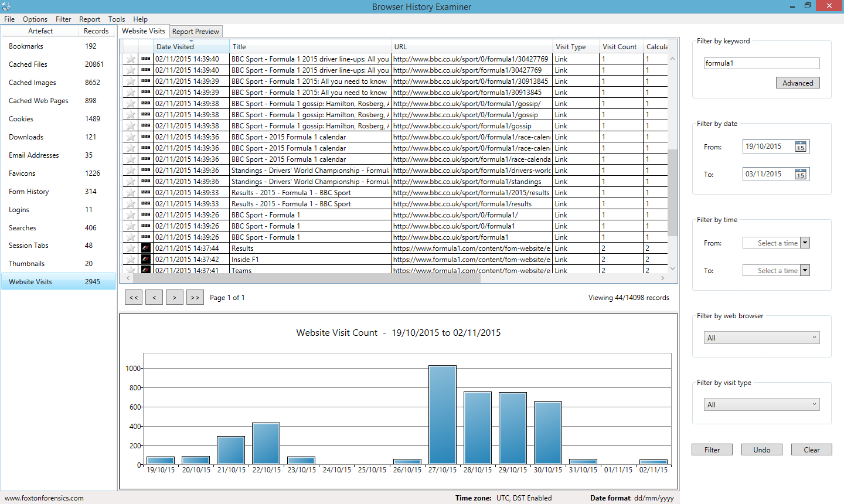Image resolution: width=844 pixels, height=504 pixels.
Task: Switch to the Report Preview tab
Action: pos(196,32)
